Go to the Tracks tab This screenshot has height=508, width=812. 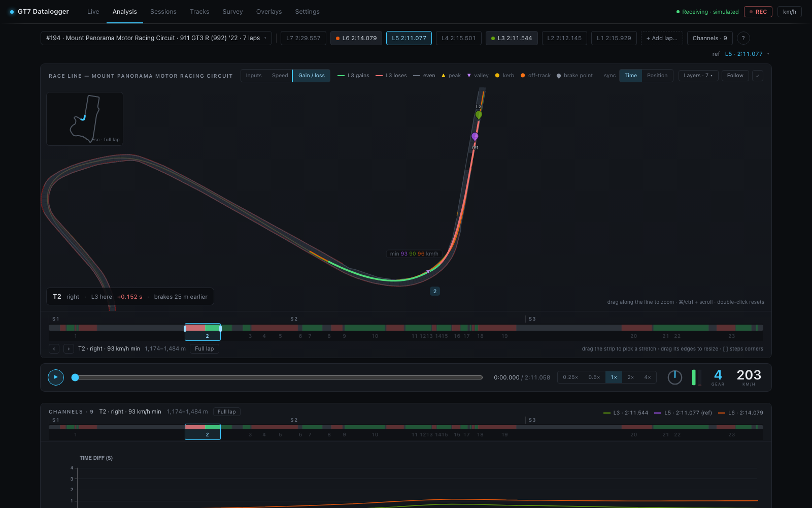point(199,12)
